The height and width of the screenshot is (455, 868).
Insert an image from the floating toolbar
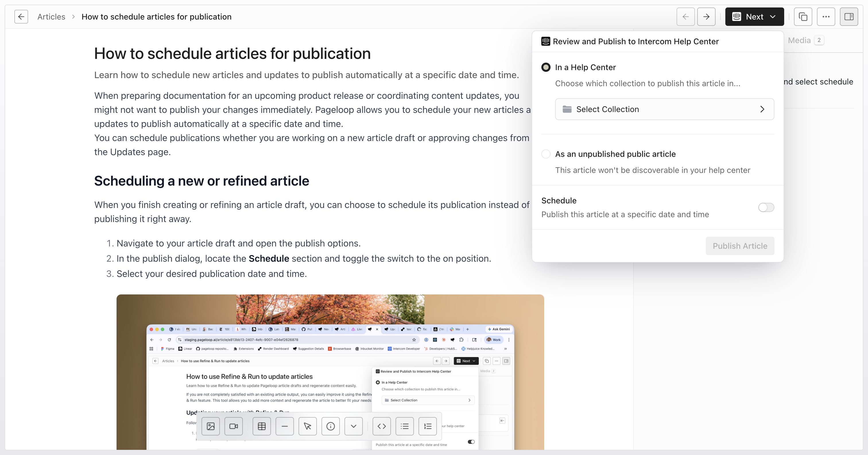tap(211, 426)
